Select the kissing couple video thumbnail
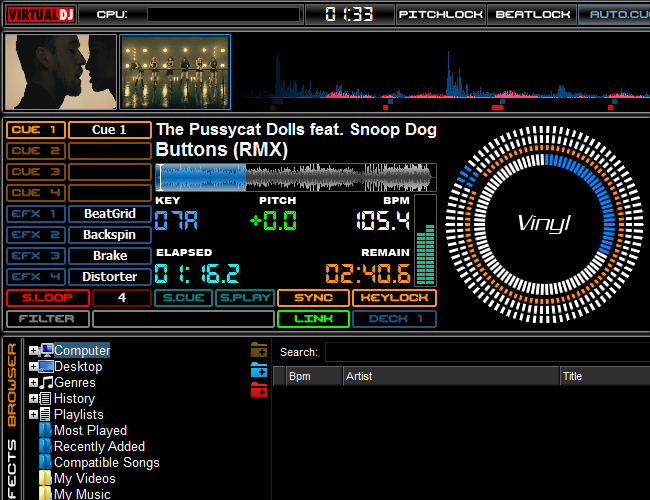650x500 pixels. [x=61, y=72]
